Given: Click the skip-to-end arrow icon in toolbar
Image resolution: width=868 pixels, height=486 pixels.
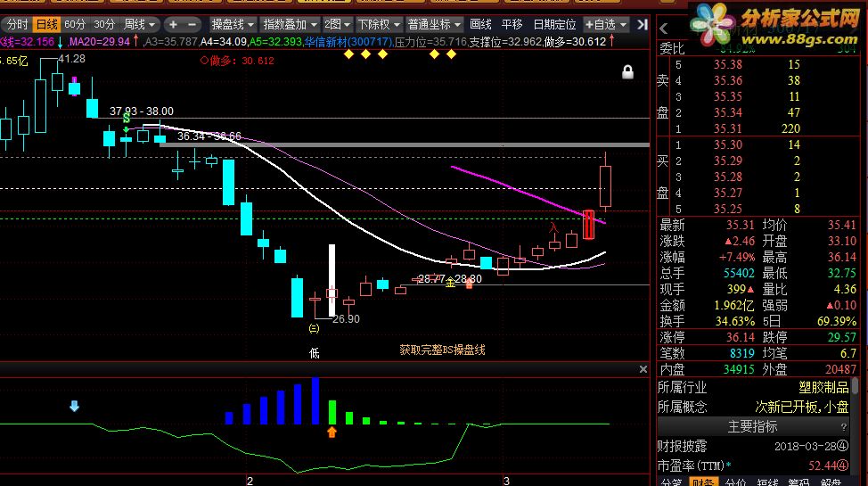Looking at the screenshot, I should 642,24.
